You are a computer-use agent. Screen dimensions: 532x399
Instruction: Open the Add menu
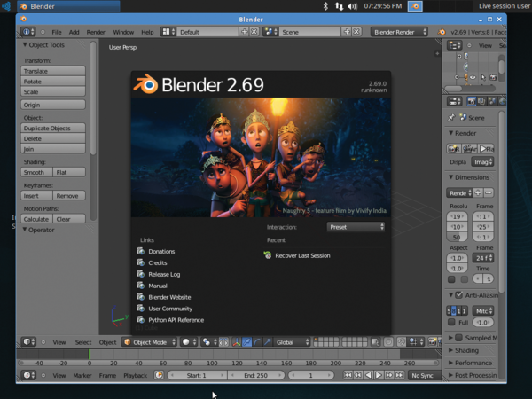pos(74,32)
